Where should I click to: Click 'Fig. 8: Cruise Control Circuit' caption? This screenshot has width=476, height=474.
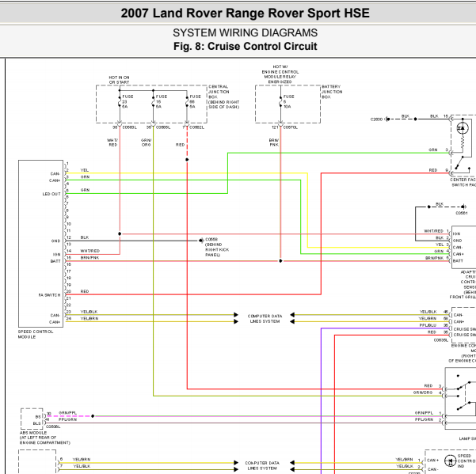pos(245,46)
